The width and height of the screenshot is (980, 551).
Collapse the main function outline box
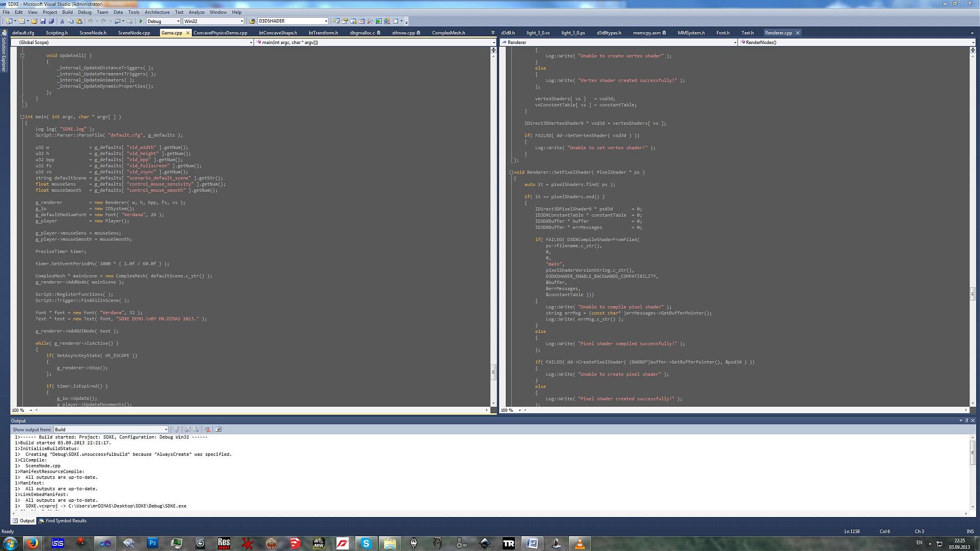(22, 117)
